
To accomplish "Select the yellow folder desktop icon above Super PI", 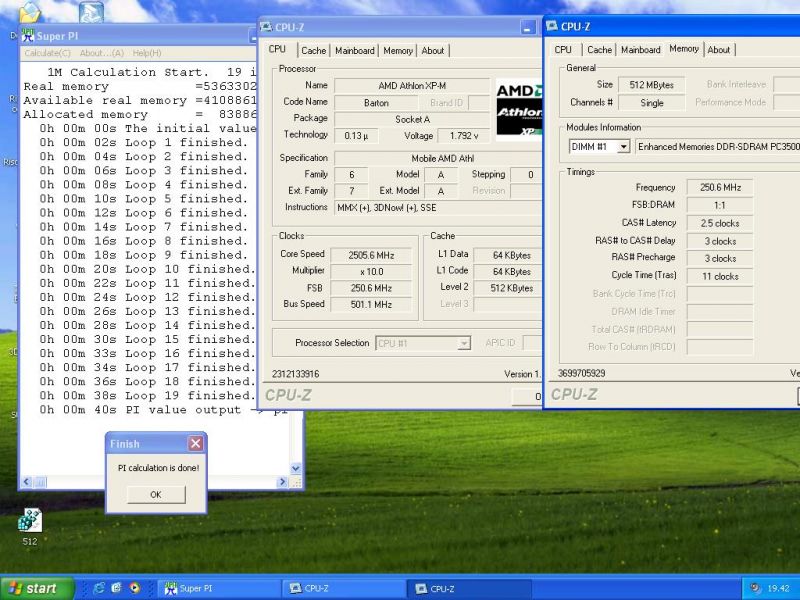I will point(30,12).
